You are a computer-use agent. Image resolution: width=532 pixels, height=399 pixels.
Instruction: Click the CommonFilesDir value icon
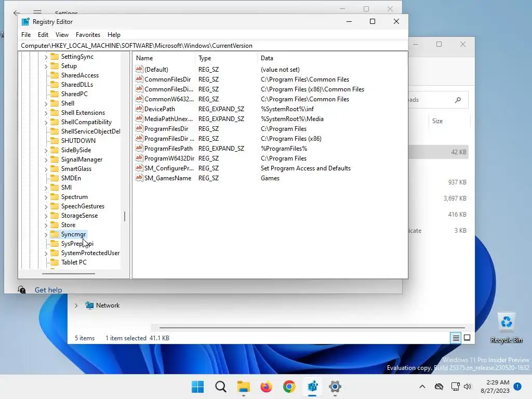[x=139, y=79]
